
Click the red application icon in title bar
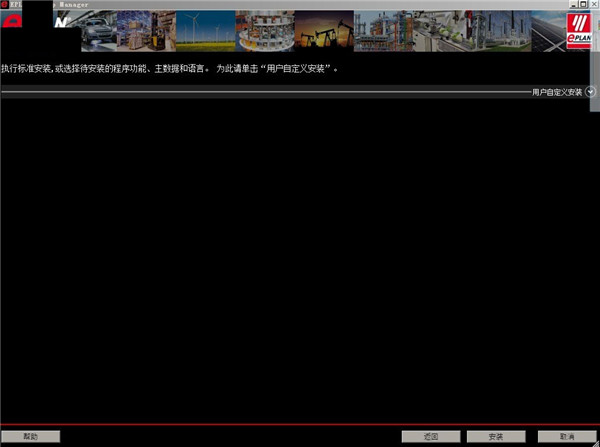5,4
